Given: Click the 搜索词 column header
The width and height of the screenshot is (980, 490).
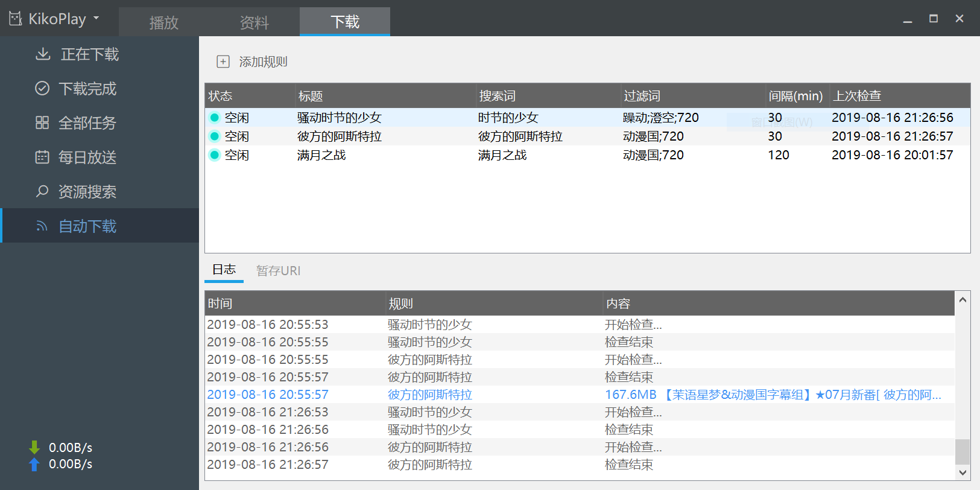Looking at the screenshot, I should (548, 96).
